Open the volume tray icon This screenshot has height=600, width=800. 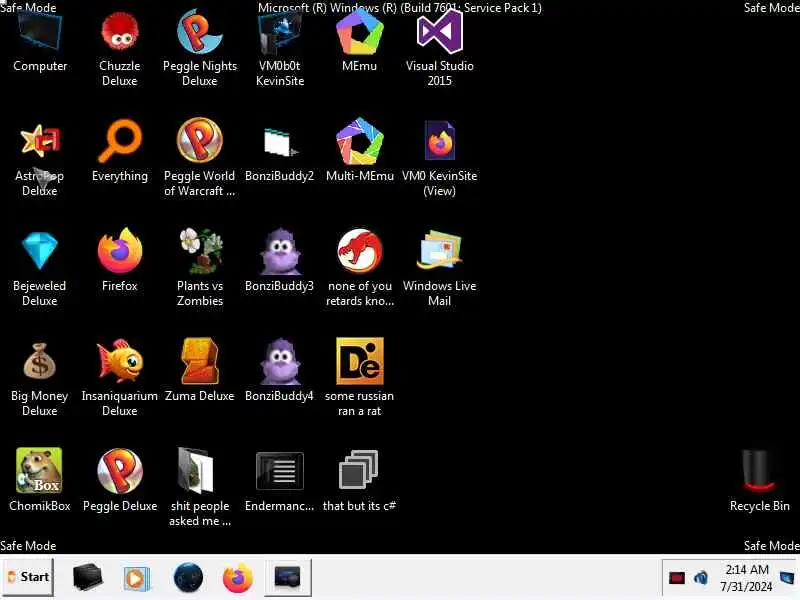[x=701, y=578]
